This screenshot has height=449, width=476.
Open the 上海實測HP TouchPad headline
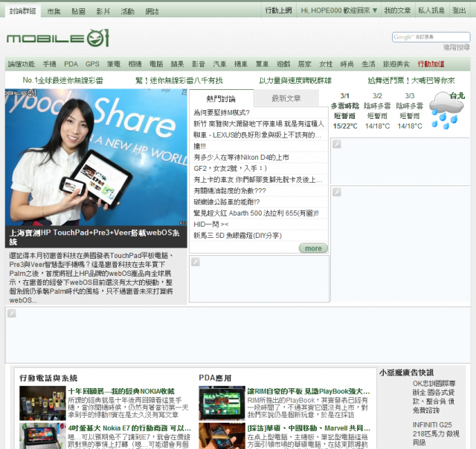click(x=94, y=237)
